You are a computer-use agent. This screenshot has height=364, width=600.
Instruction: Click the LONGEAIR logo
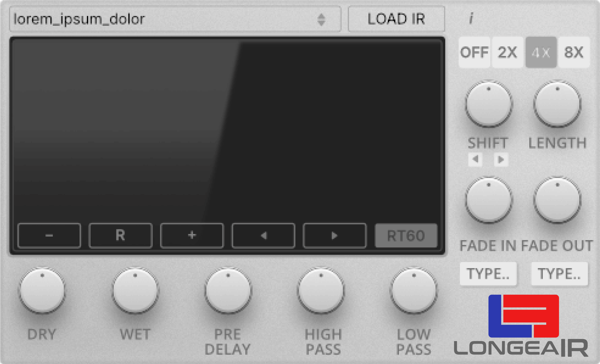[521, 326]
